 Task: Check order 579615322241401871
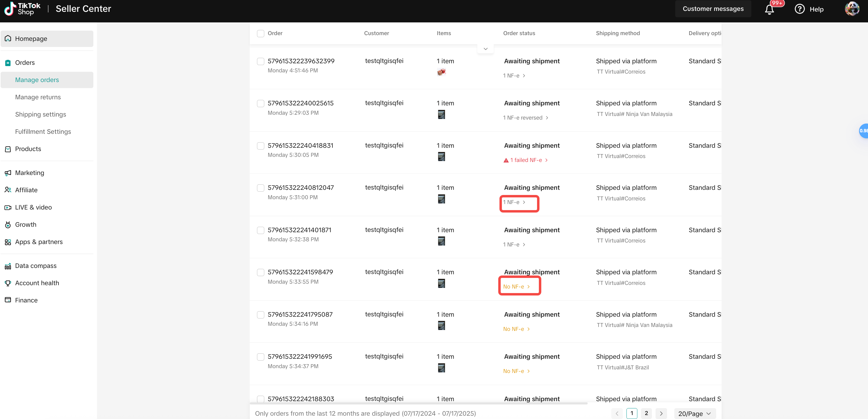(260, 230)
